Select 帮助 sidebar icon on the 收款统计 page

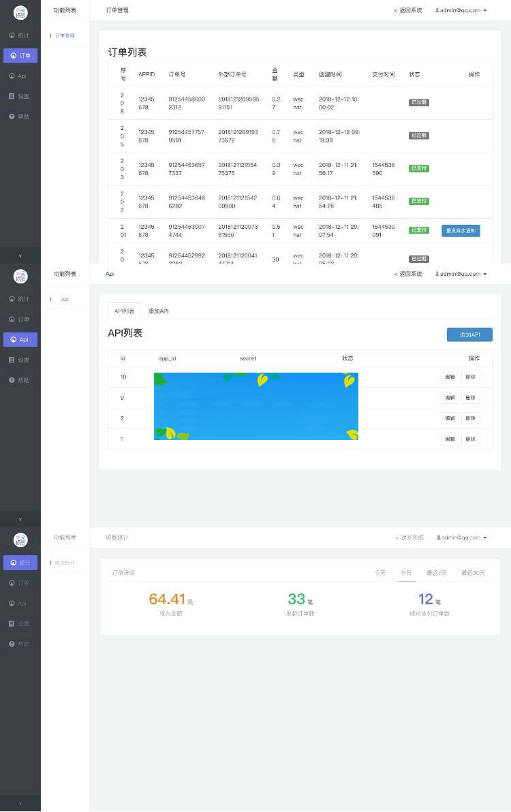(12, 644)
